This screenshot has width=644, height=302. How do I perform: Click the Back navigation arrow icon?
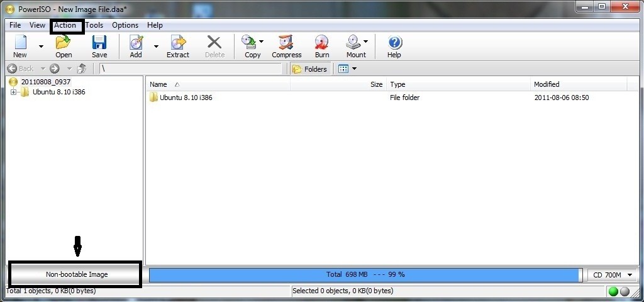tap(13, 69)
